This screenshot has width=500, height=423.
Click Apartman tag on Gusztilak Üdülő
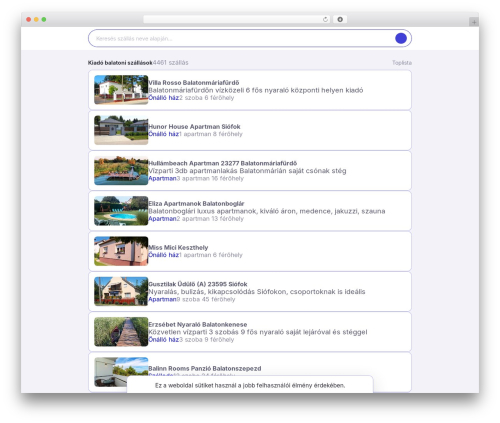[162, 299]
